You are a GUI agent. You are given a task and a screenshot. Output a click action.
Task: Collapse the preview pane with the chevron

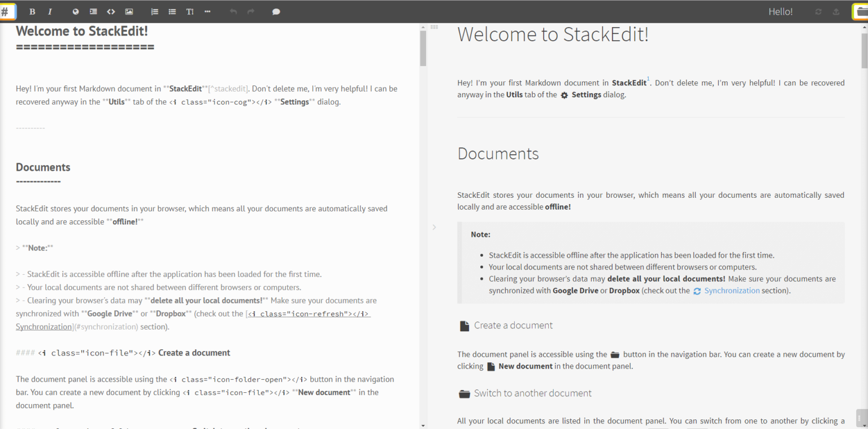434,227
